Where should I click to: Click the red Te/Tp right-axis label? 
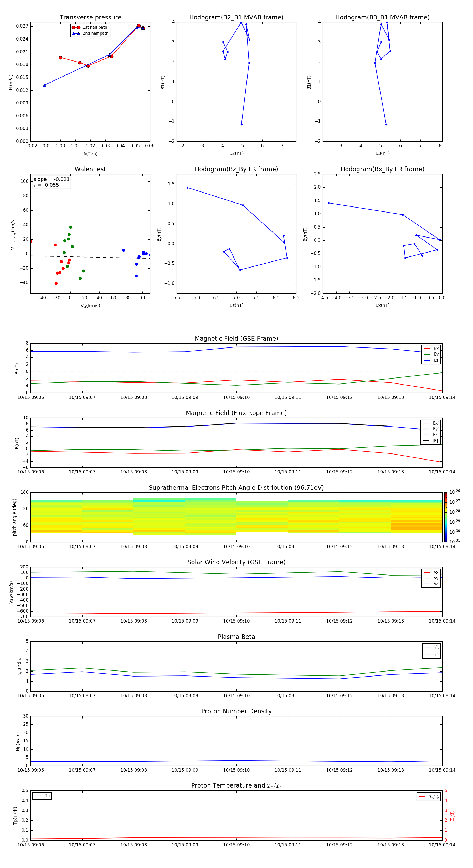(453, 816)
